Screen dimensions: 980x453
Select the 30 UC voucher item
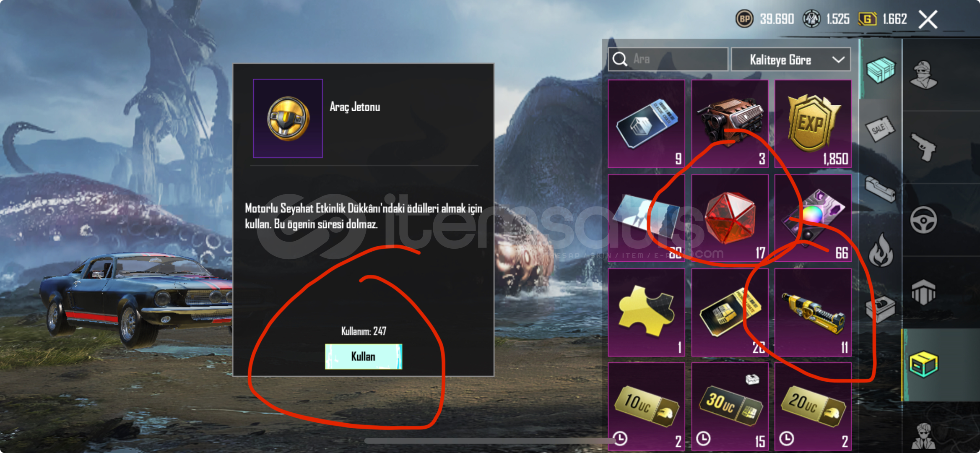point(730,406)
